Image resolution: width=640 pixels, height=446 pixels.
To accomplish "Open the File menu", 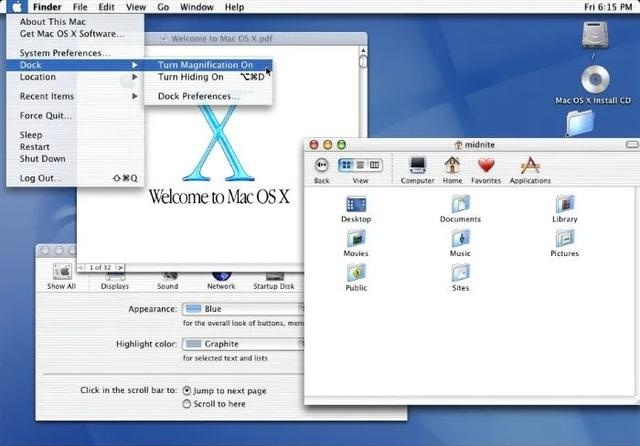I will pyautogui.click(x=80, y=7).
